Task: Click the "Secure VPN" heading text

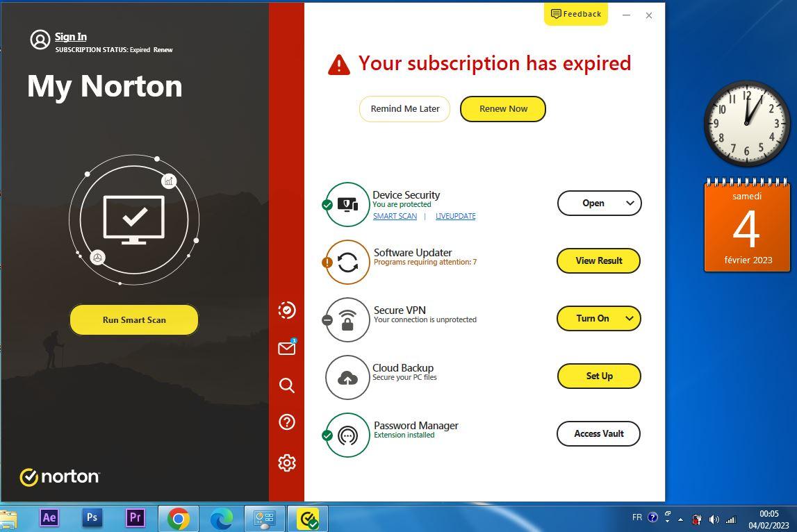Action: tap(400, 310)
